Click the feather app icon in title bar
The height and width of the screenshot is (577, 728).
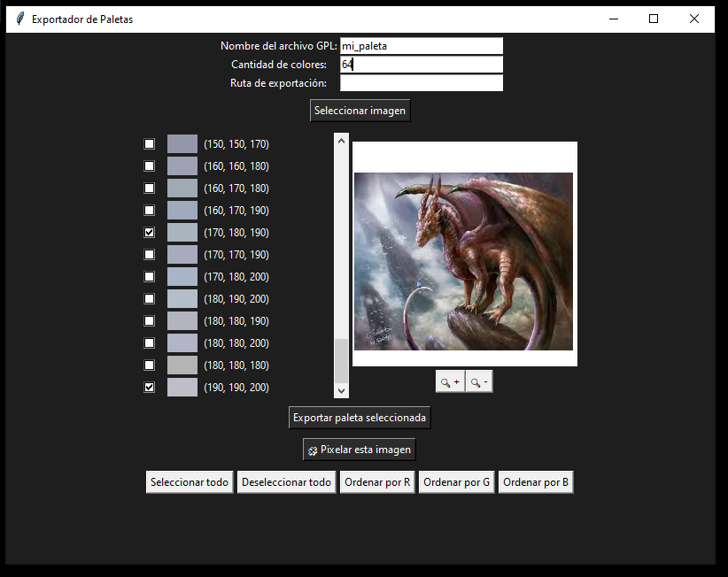pyautogui.click(x=19, y=19)
